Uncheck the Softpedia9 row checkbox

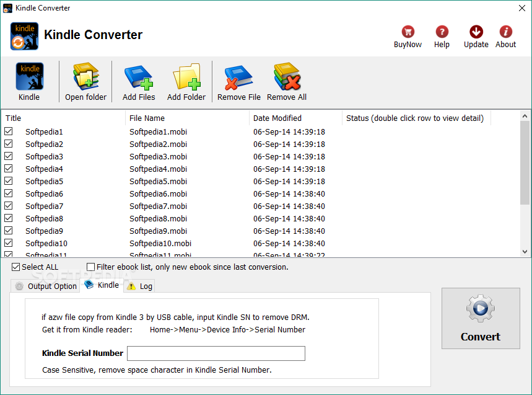9,230
